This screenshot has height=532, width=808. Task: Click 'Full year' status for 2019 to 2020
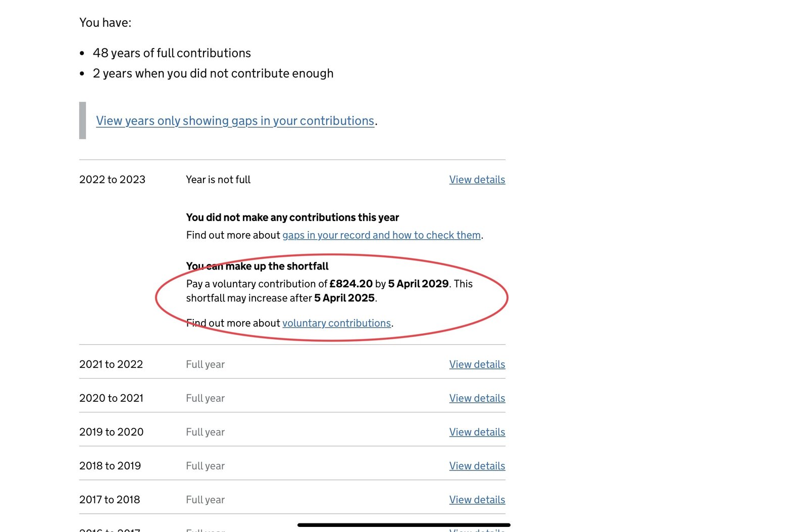205,432
